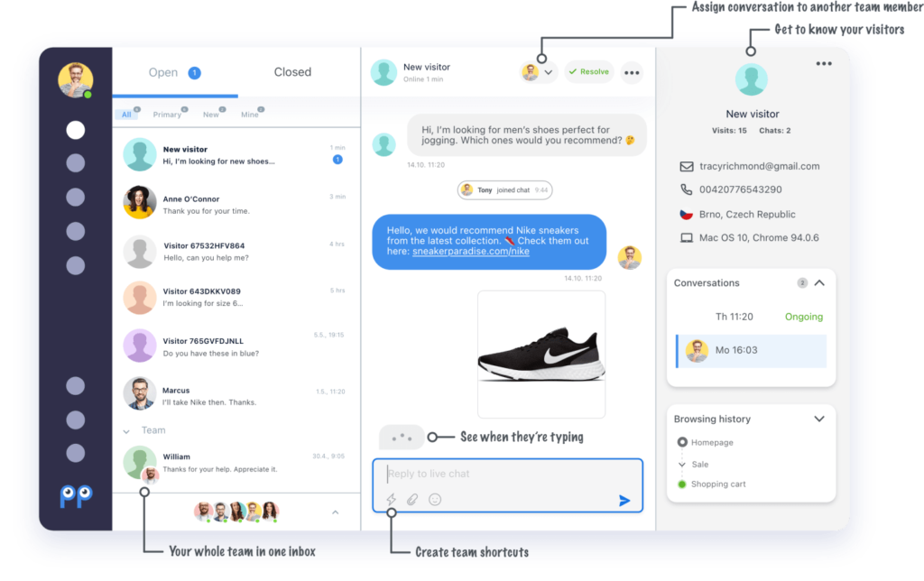
Task: Send the message with paper plane icon
Action: pos(624,500)
